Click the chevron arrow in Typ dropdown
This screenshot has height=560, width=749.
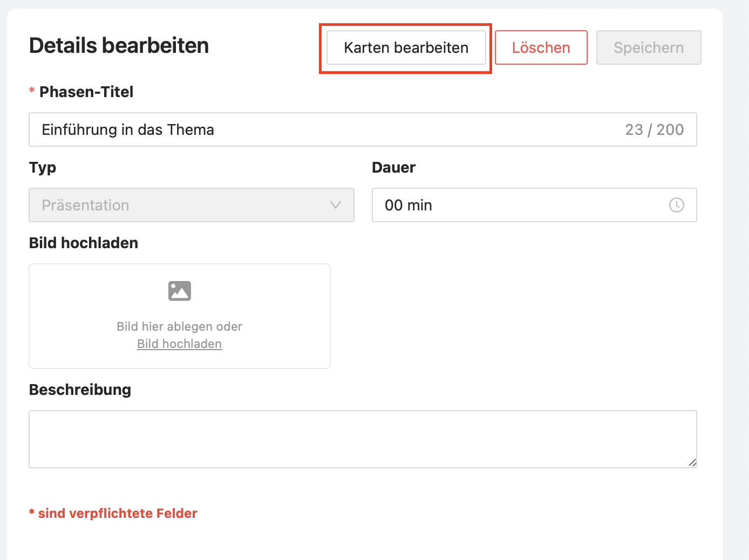(336, 205)
